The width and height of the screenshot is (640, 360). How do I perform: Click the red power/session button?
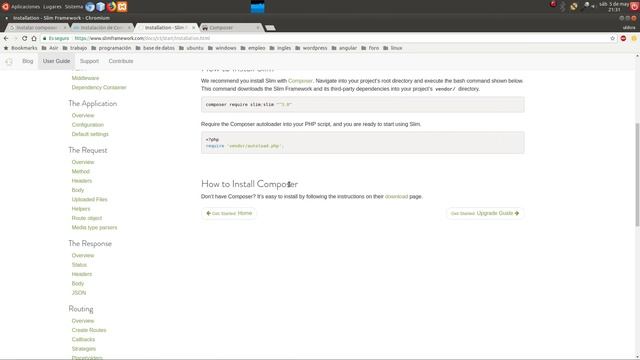[x=634, y=7]
